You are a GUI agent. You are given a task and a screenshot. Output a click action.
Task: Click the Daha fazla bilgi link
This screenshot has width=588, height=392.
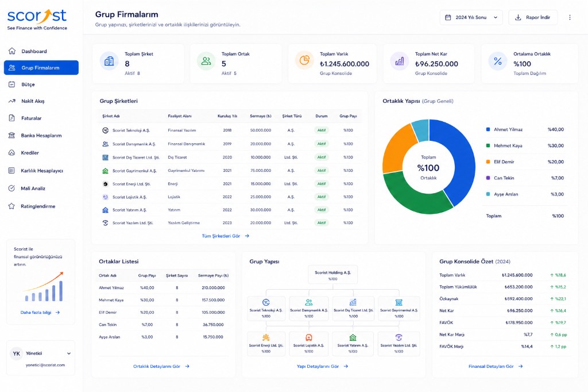coord(40,313)
